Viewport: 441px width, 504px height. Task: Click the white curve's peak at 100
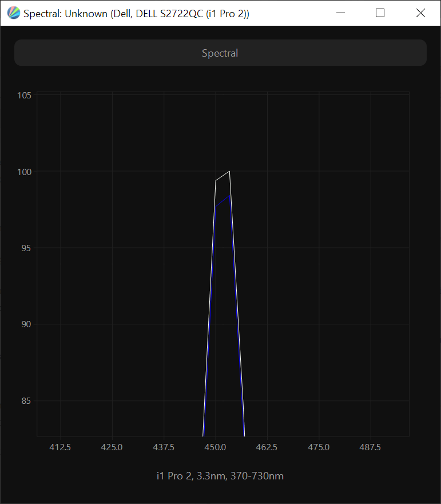coord(229,172)
